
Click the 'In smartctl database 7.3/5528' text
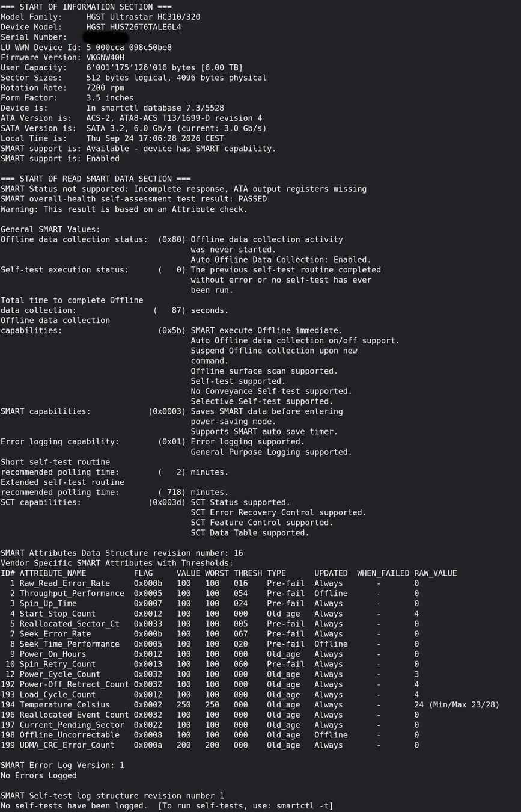pos(155,108)
